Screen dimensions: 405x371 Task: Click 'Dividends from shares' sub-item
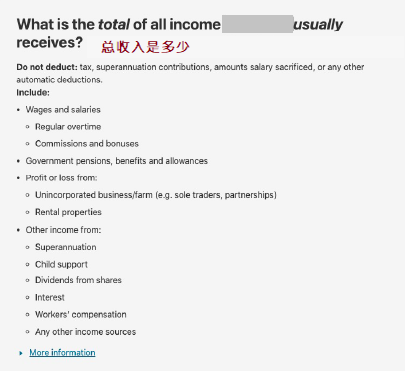tap(78, 280)
